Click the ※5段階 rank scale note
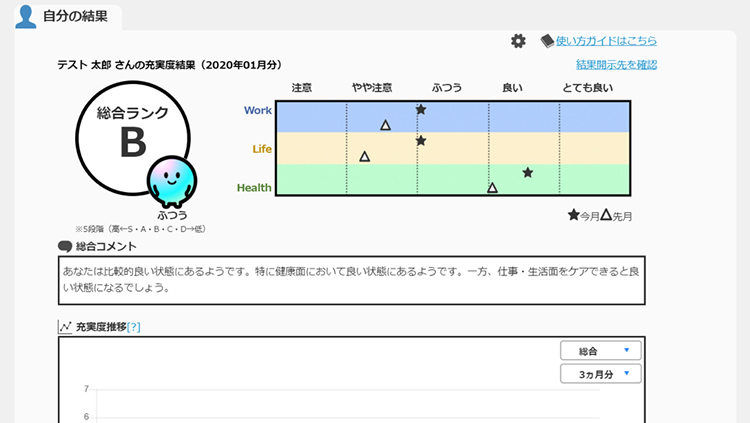750x423 pixels. tap(140, 229)
